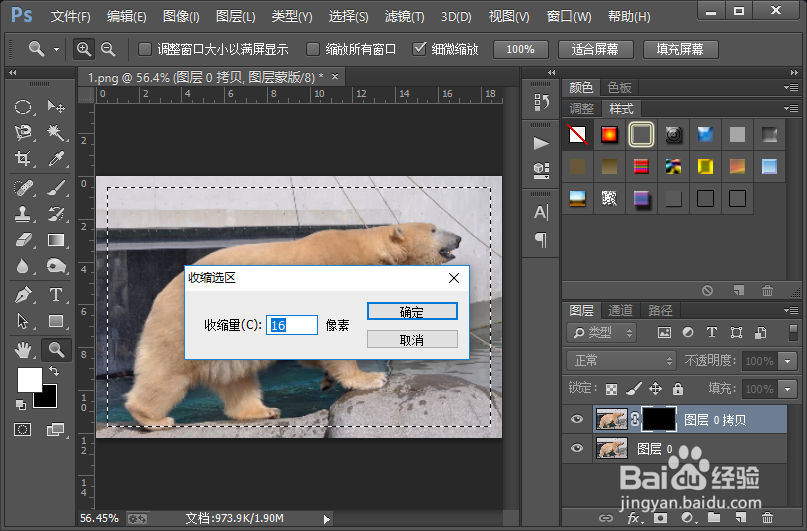Select the Eraser tool

tap(23, 240)
